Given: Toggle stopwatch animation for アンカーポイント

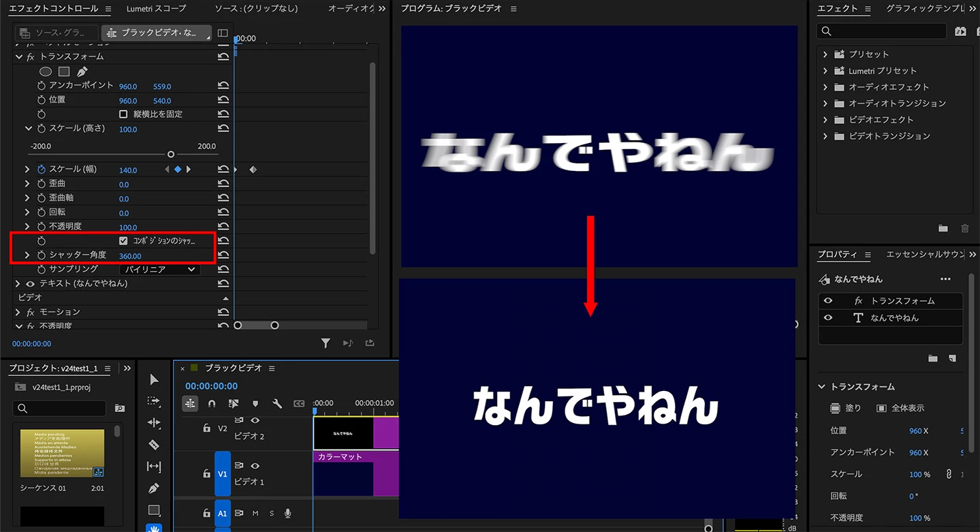Looking at the screenshot, I should [41, 87].
